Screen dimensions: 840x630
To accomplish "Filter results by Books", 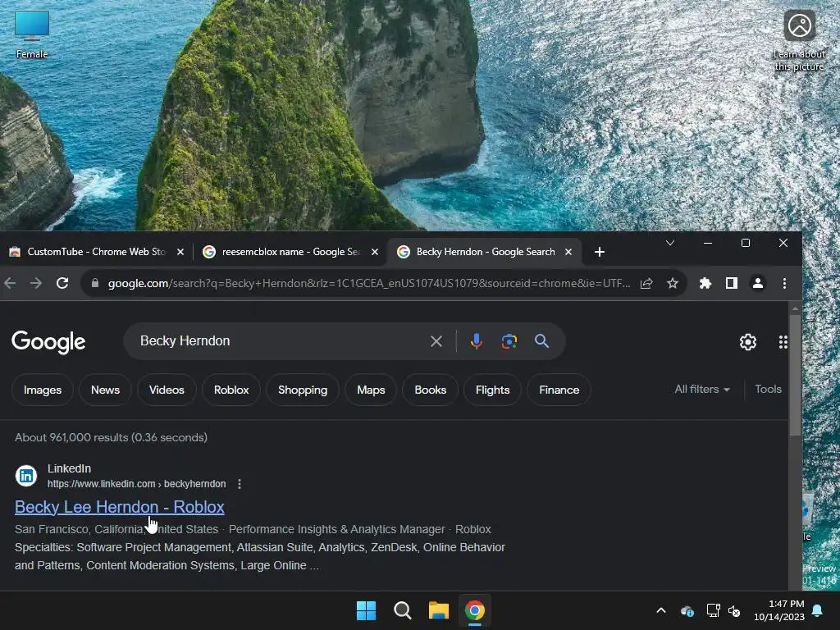I will 430,390.
